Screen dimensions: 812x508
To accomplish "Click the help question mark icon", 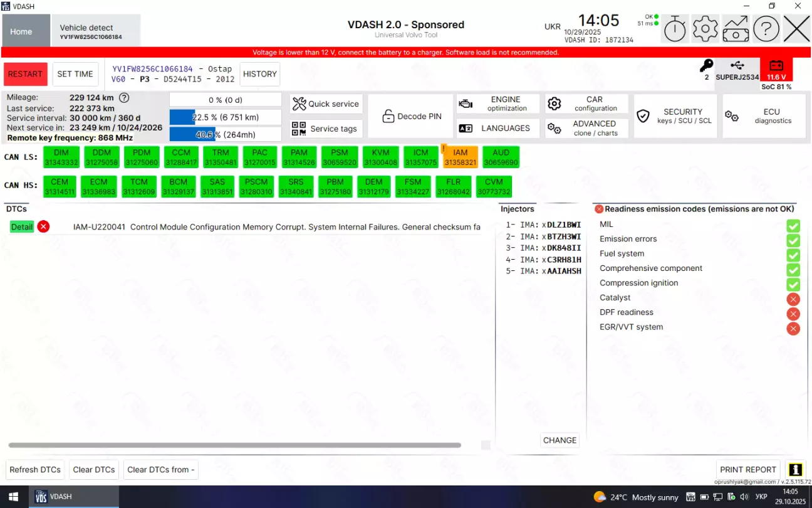I will coord(766,29).
